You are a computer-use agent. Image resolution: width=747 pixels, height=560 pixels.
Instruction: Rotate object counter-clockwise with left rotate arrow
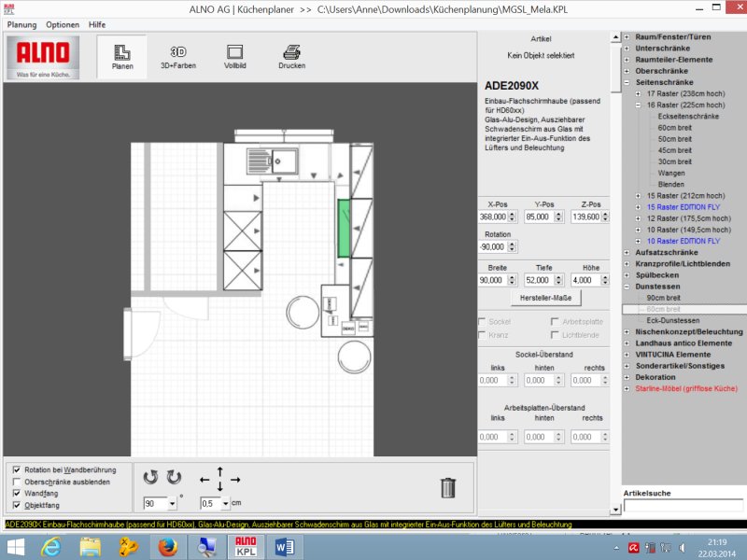click(150, 478)
